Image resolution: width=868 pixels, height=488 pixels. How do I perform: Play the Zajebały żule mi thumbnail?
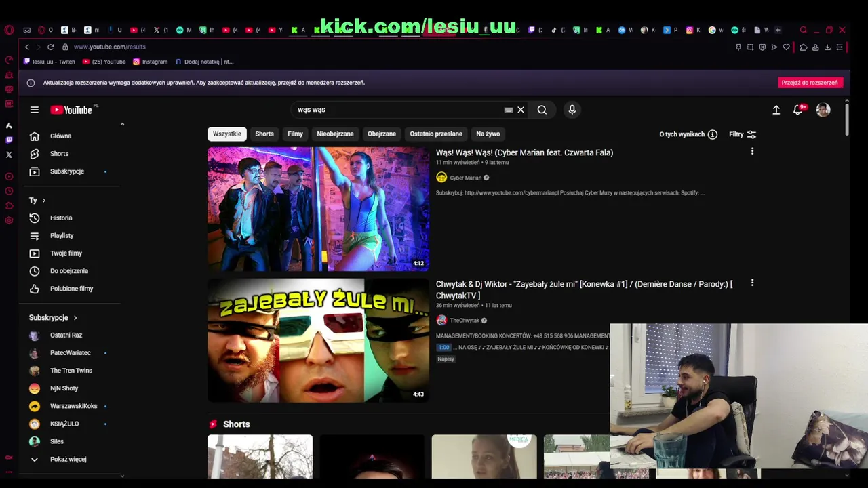pos(318,340)
